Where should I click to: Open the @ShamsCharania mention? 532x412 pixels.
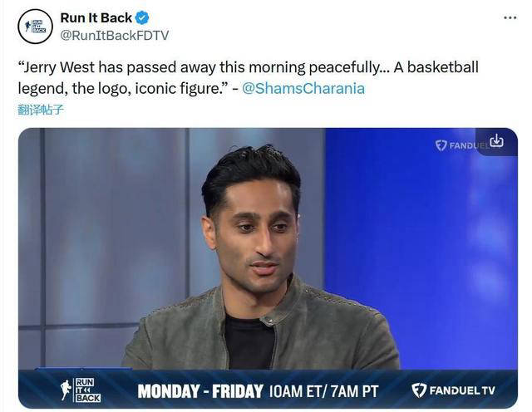[303, 89]
